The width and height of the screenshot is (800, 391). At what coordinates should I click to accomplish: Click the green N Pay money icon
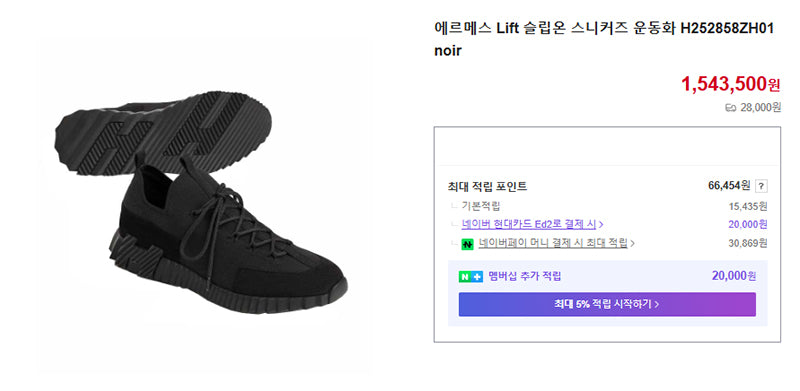(467, 244)
